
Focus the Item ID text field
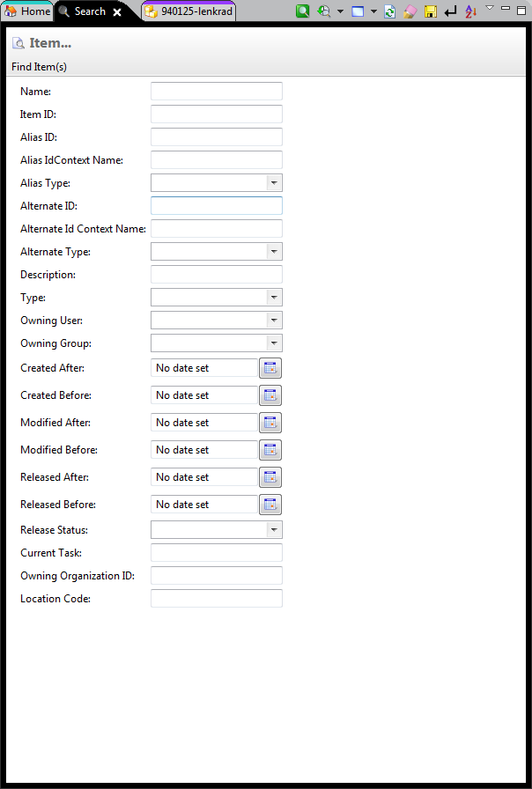tap(217, 114)
